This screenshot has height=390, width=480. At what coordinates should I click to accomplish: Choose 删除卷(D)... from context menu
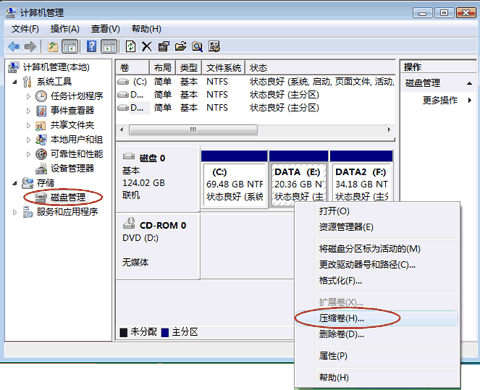click(377, 334)
